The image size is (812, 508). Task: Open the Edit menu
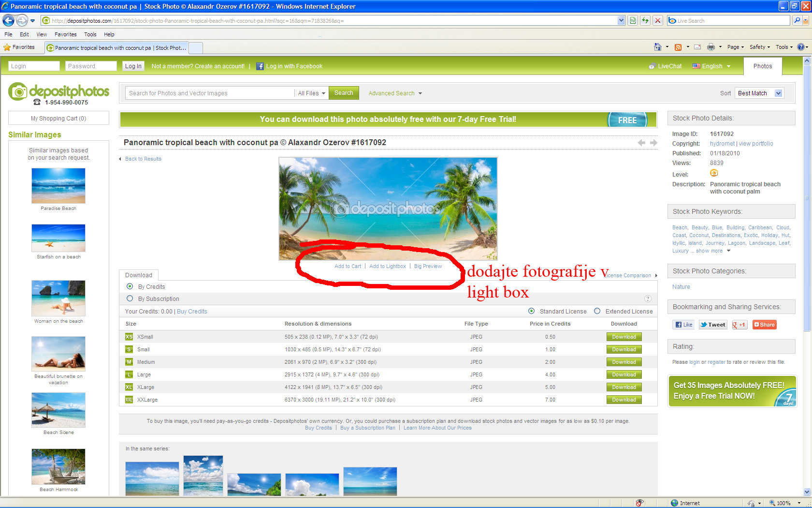point(24,34)
